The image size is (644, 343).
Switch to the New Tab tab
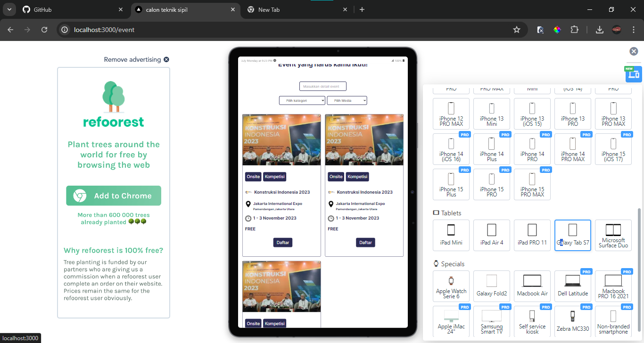[297, 9]
